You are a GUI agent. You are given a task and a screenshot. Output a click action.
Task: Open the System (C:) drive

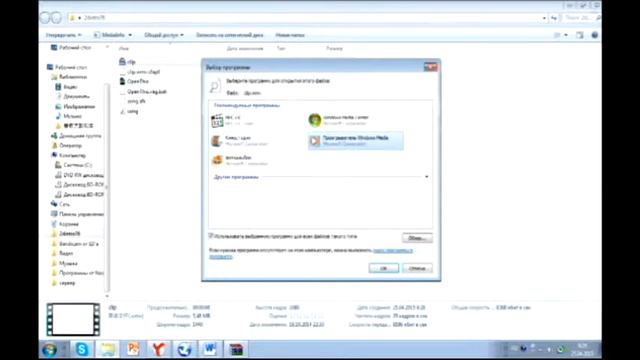tap(74, 165)
